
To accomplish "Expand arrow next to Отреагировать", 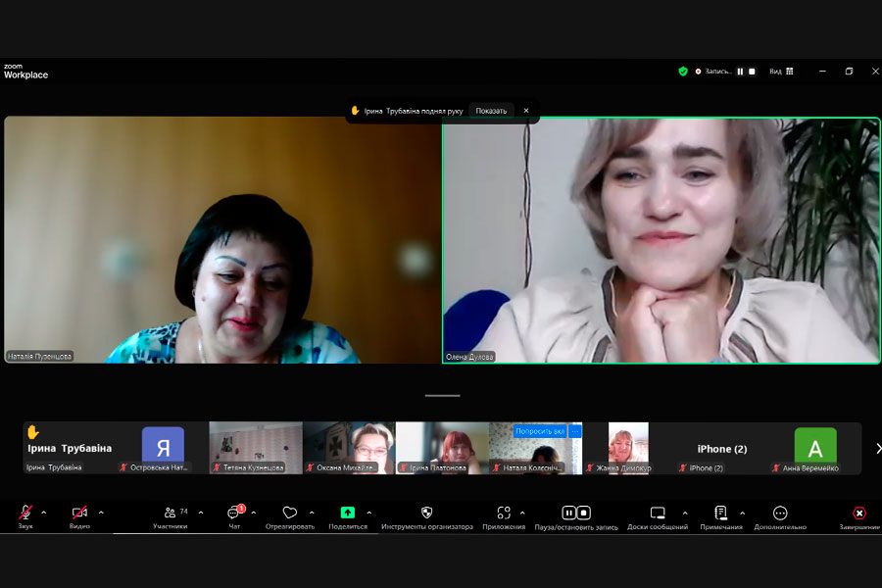I will coord(312,513).
